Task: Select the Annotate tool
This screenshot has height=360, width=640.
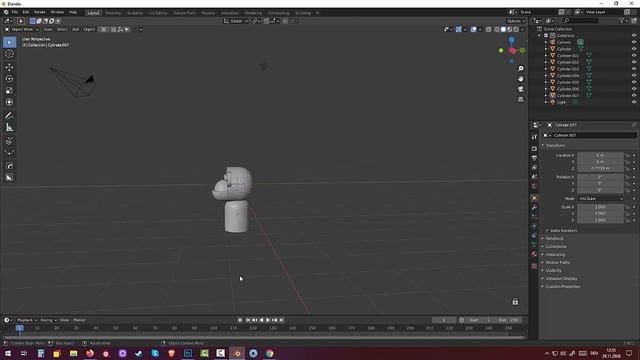Action: point(9,116)
